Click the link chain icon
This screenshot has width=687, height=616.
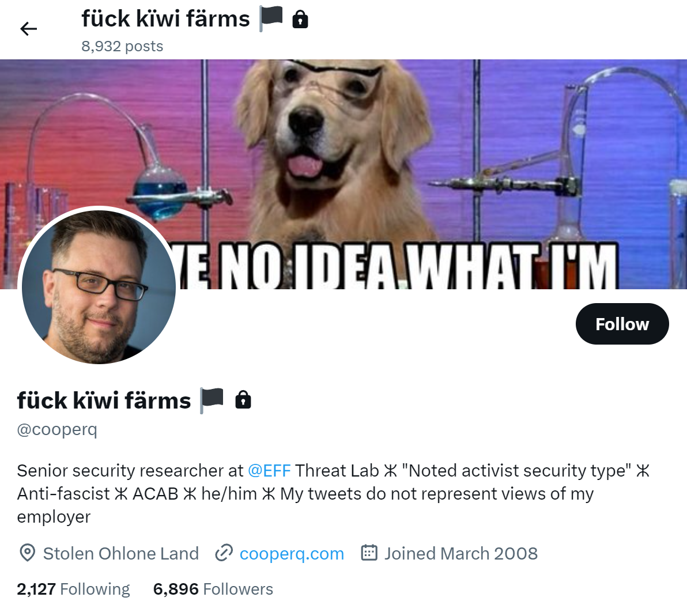224,553
